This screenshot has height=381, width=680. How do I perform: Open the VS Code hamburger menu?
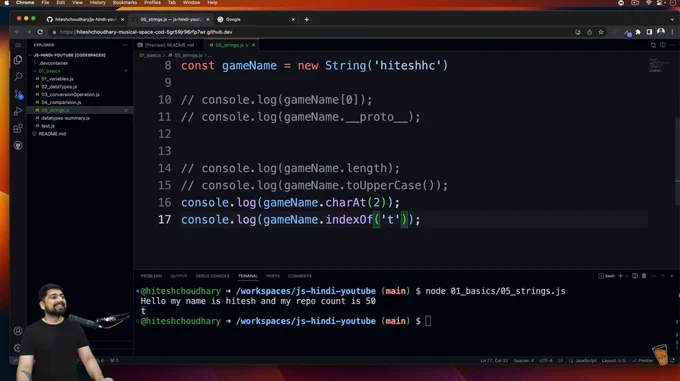tap(18, 45)
